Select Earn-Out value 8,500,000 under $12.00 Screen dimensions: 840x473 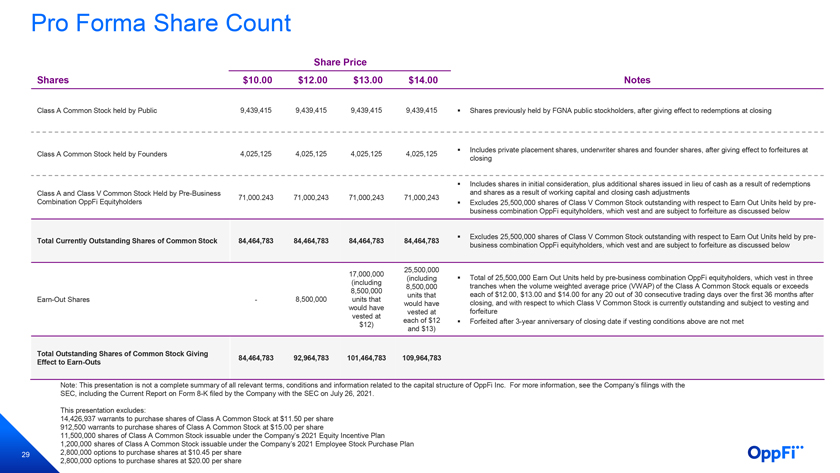tap(311, 299)
